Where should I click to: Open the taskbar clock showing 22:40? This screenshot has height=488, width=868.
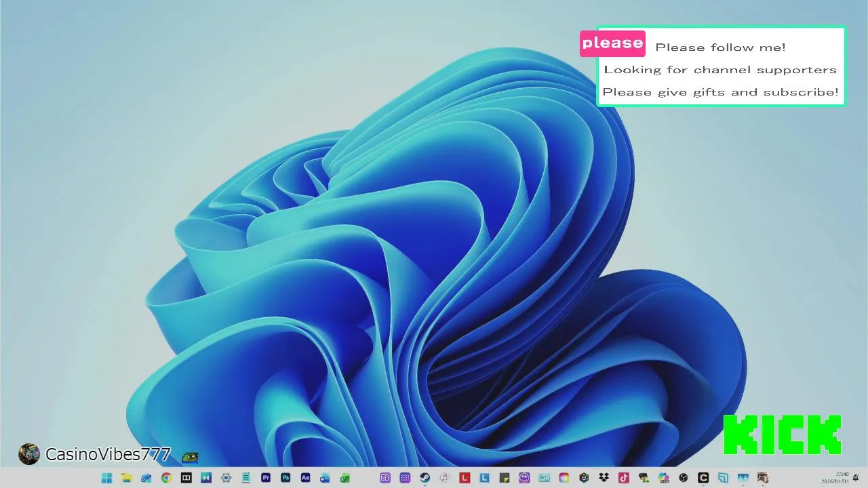click(x=835, y=478)
